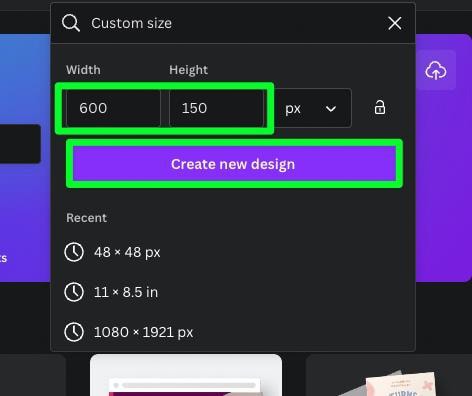
Task: Click the cloud upload icon
Action: (436, 70)
